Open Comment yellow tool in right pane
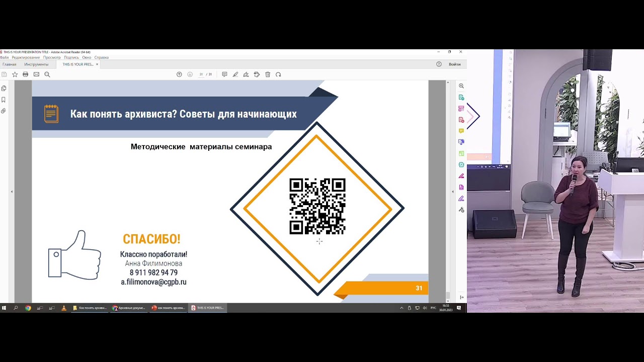Viewport: 644px width, 362px height. pos(461,131)
